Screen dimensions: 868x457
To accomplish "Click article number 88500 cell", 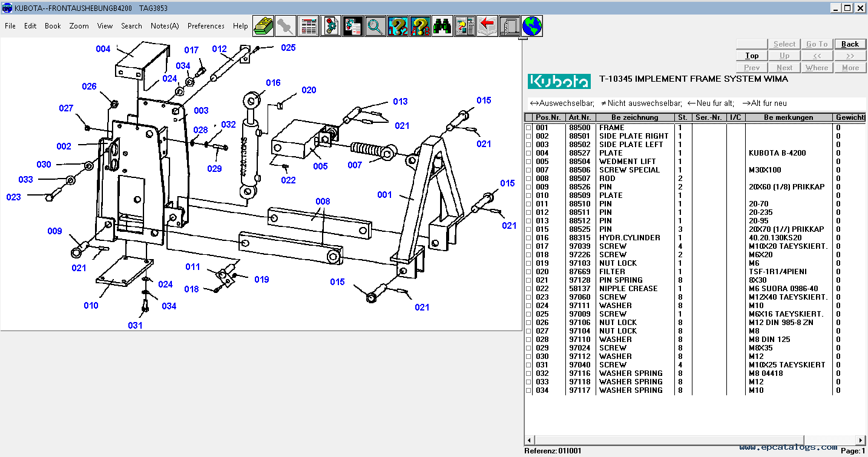I will (579, 128).
